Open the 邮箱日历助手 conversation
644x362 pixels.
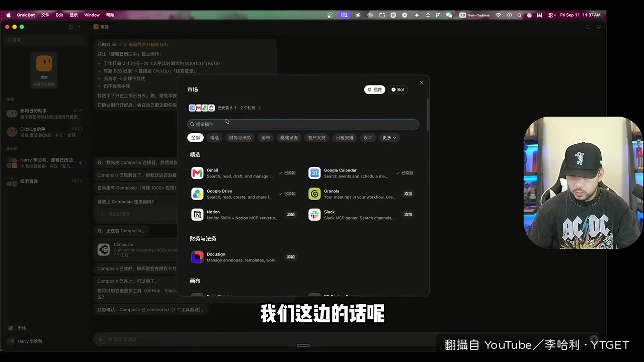click(x=44, y=114)
